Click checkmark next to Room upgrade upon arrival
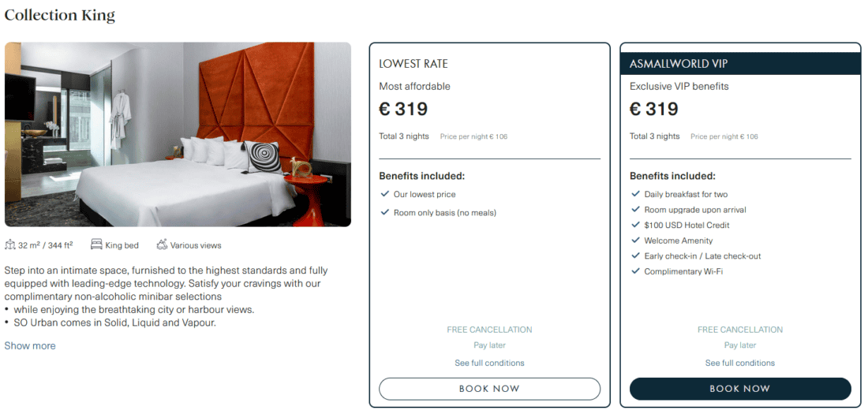This screenshot has width=868, height=418. 635,210
